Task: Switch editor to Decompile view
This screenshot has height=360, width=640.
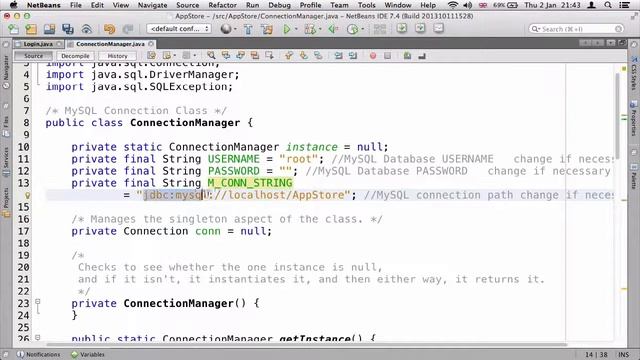Action: pos(76,56)
